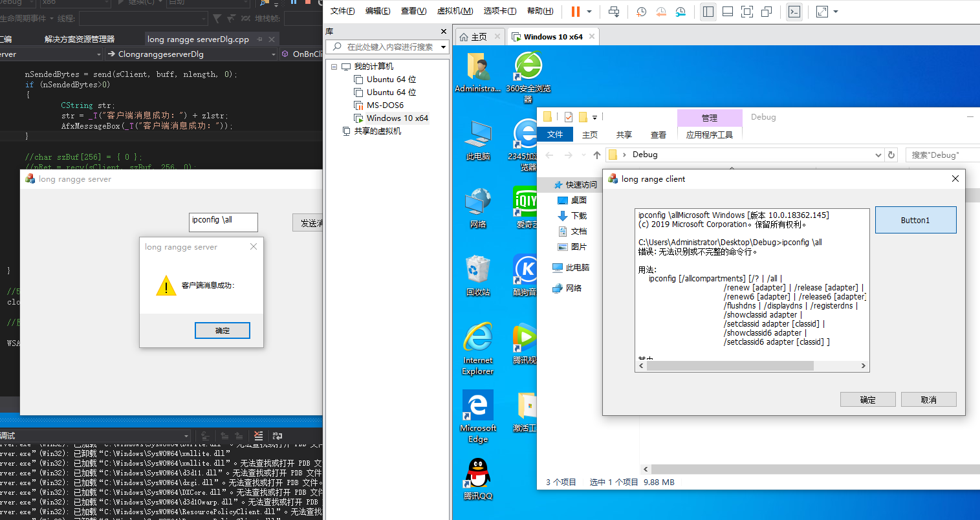Viewport: 980px width, 520px height.
Task: Click the VMware library search field
Action: click(x=389, y=47)
